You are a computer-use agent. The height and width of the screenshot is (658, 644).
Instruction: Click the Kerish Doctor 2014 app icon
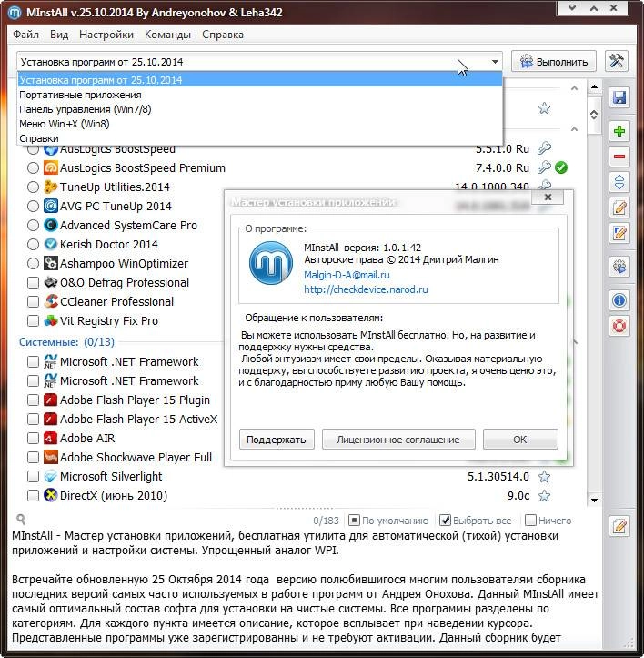pos(51,244)
